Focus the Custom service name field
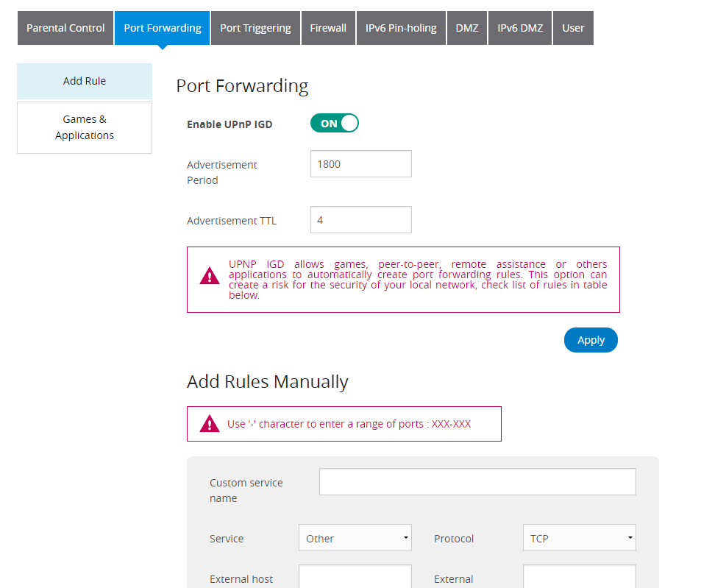This screenshot has width=701, height=588. [x=477, y=481]
